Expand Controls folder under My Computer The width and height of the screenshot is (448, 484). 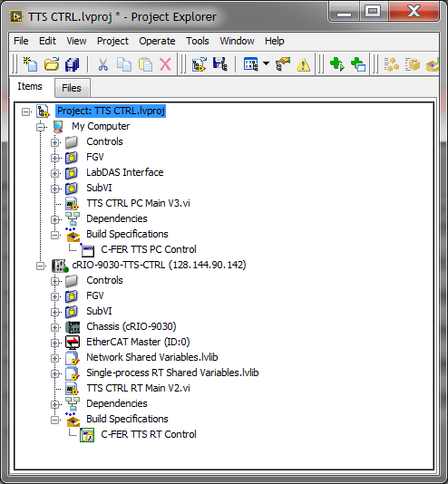55,142
